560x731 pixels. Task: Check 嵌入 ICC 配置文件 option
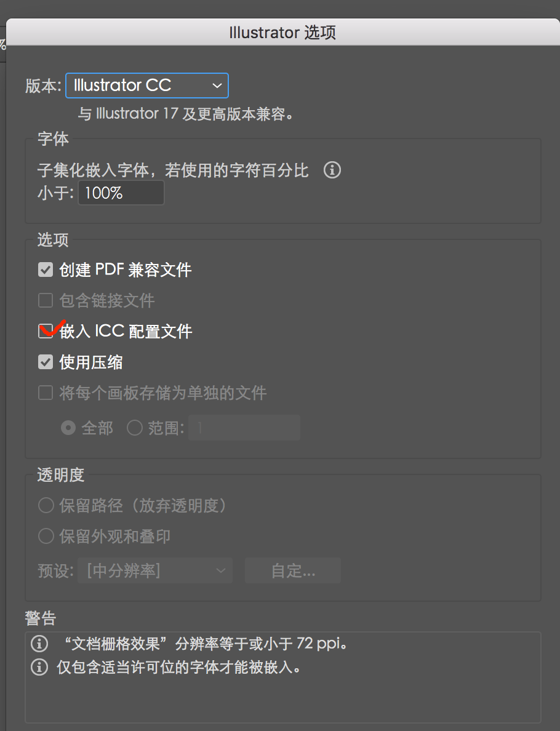(x=45, y=331)
